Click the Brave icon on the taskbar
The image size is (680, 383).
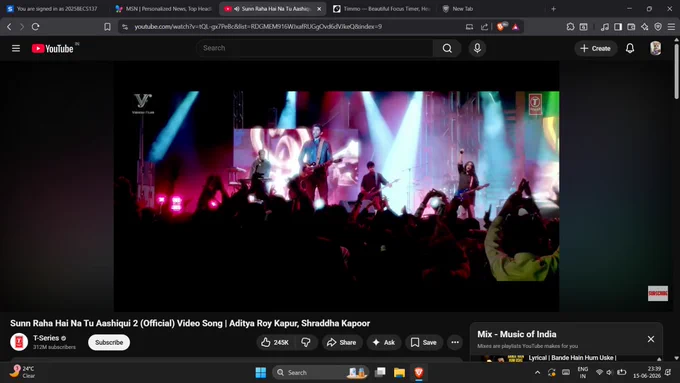(x=418, y=373)
